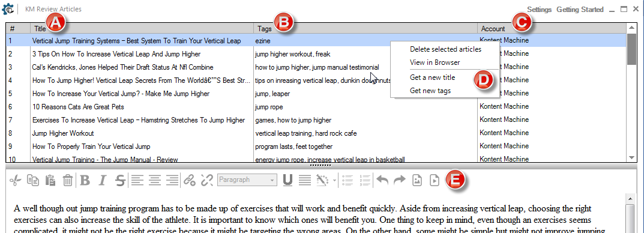This screenshot has width=644, height=233.
Task: Insert an image with picture icon
Action: (x=417, y=180)
